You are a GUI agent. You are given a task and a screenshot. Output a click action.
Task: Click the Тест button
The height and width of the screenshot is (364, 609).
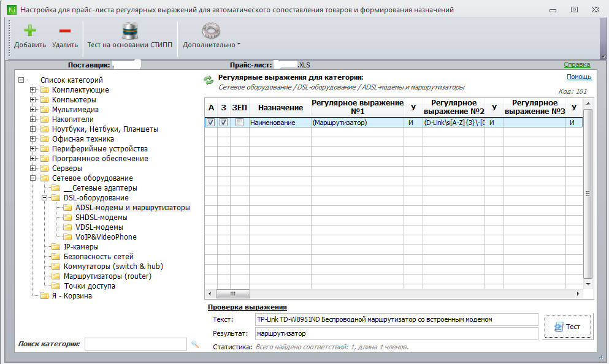567,327
